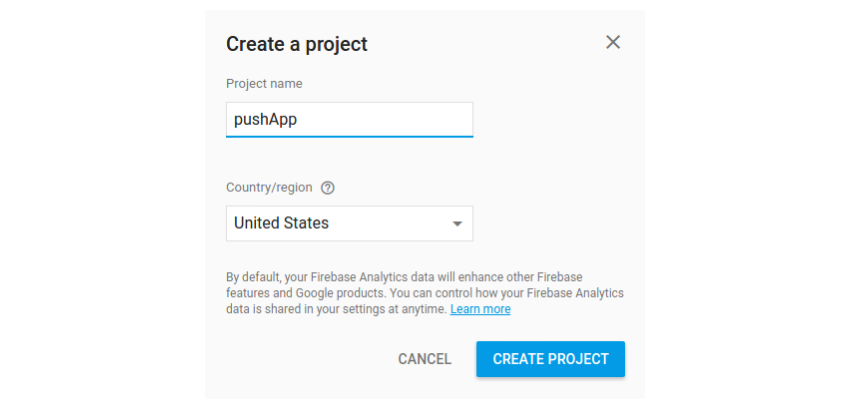
Task: Dismiss dialog using the X icon
Action: coord(613,42)
